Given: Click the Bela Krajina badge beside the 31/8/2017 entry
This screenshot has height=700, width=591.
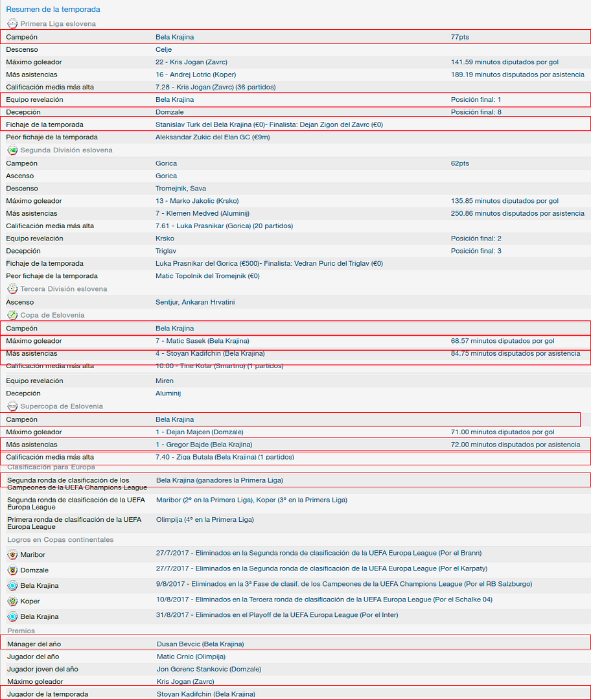Looking at the screenshot, I should pyautogui.click(x=12, y=616).
